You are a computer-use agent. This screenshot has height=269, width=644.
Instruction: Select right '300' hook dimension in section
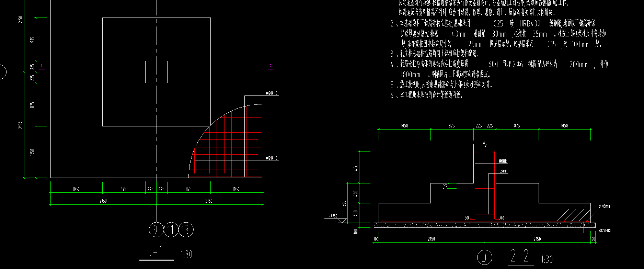coord(502,218)
